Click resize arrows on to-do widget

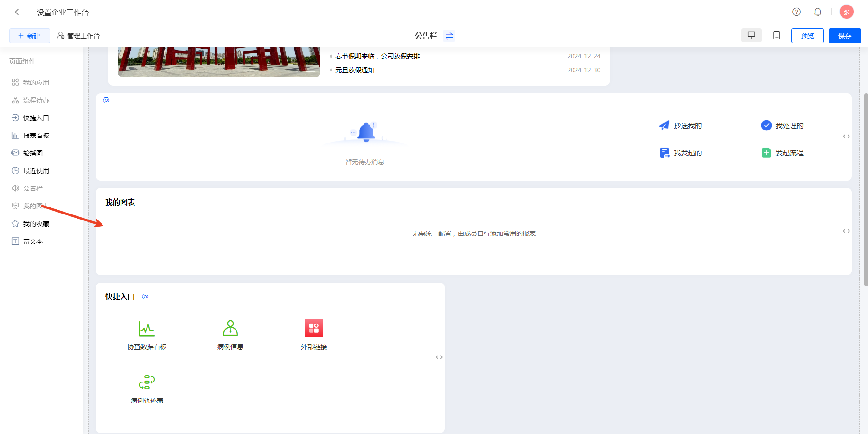[x=846, y=136]
